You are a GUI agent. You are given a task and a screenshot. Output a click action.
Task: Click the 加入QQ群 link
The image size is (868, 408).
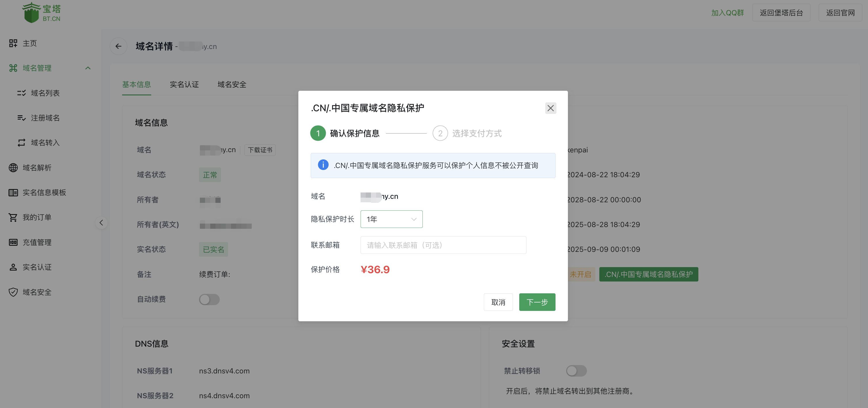[727, 13]
